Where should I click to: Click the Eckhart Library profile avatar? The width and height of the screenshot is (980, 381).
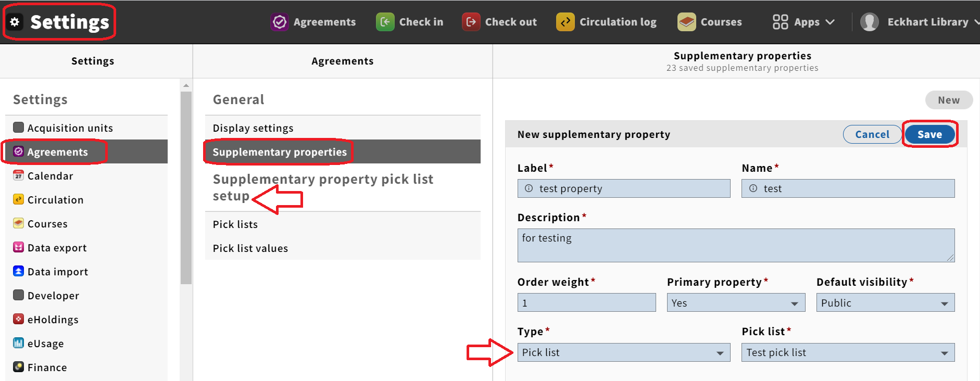870,22
